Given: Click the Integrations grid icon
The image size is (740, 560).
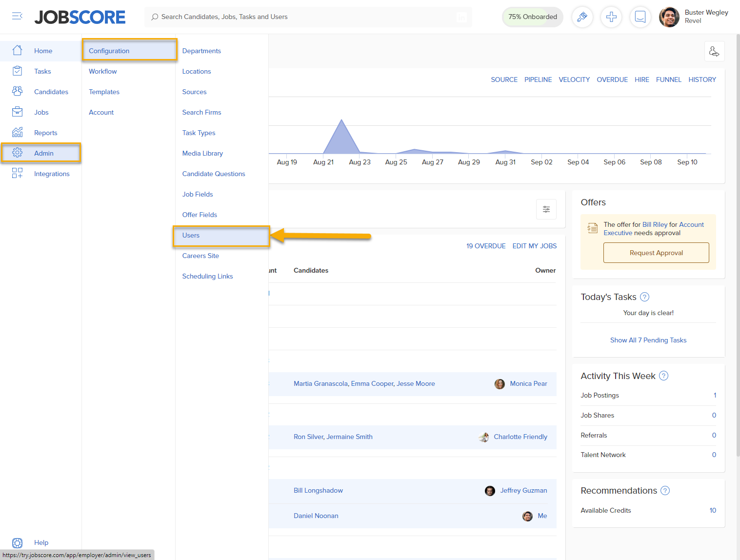Looking at the screenshot, I should click(x=17, y=173).
